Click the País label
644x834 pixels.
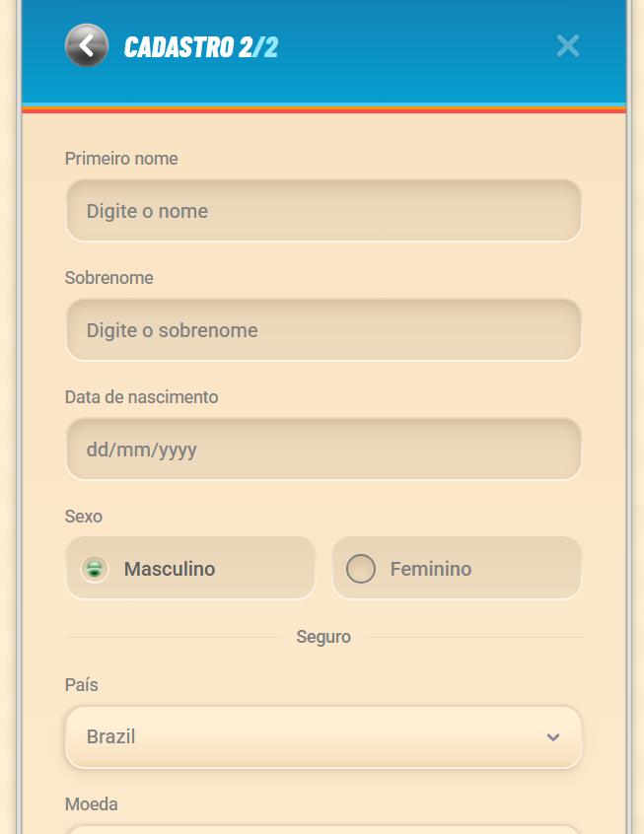pos(82,684)
